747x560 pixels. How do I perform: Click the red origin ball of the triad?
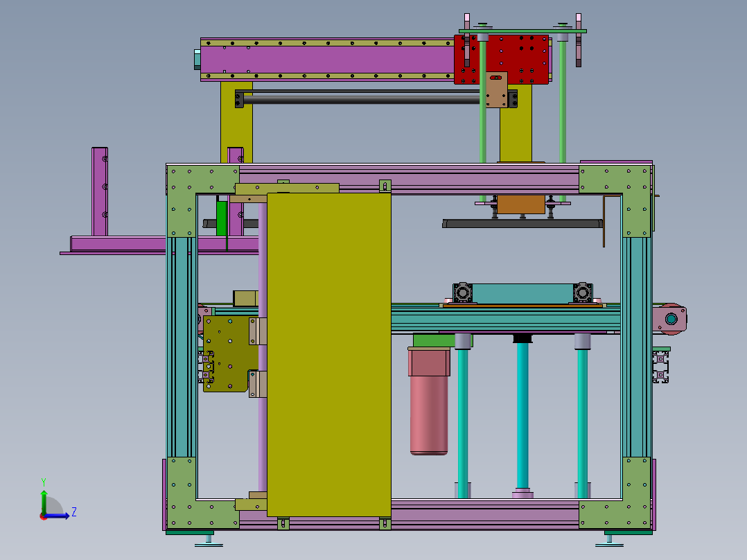point(44,516)
